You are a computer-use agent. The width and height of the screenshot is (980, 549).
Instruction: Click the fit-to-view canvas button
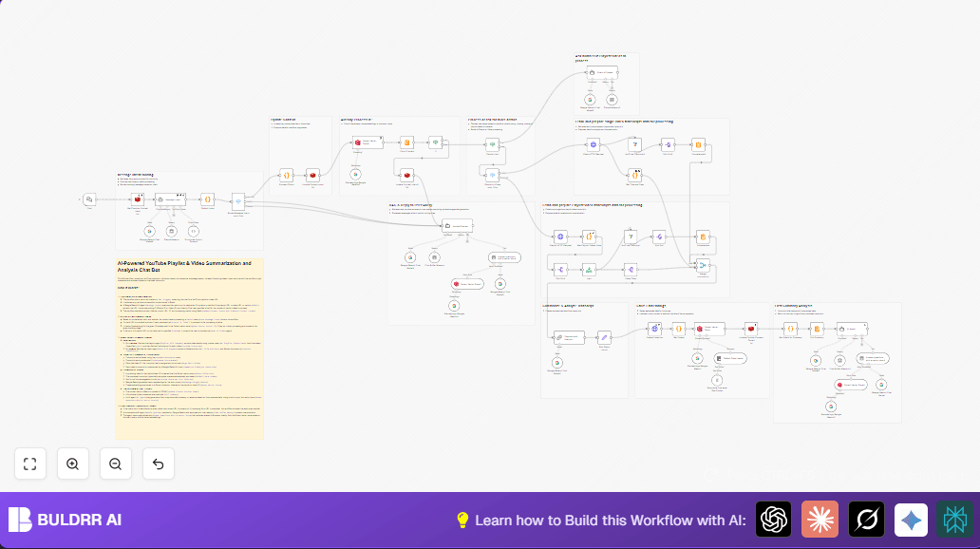point(30,464)
